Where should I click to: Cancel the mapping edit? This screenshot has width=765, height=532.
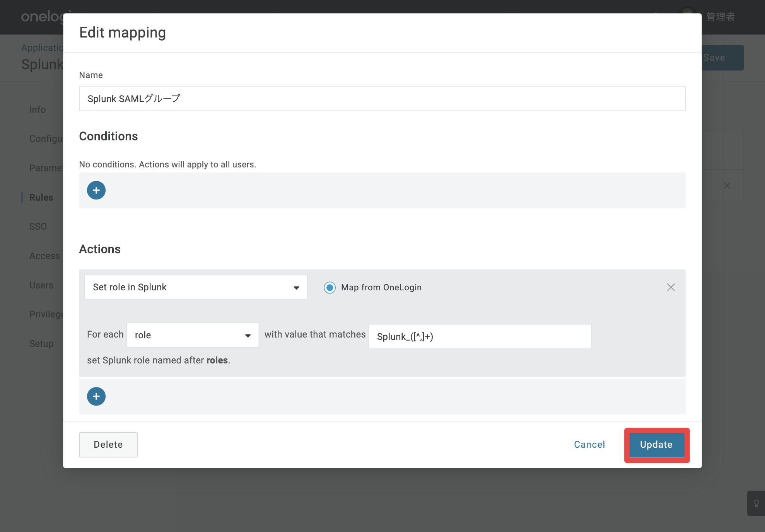(x=589, y=445)
